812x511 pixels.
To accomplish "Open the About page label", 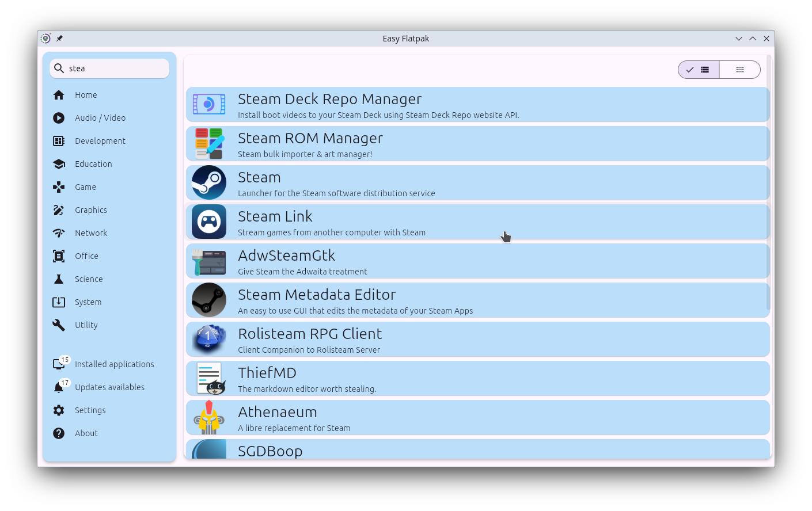I will pyautogui.click(x=86, y=433).
